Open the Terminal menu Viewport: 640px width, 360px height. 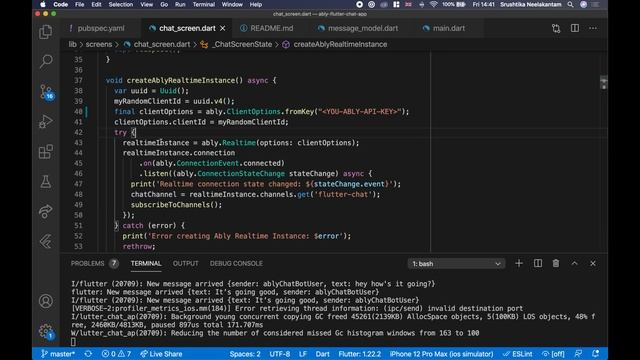pos(203,4)
